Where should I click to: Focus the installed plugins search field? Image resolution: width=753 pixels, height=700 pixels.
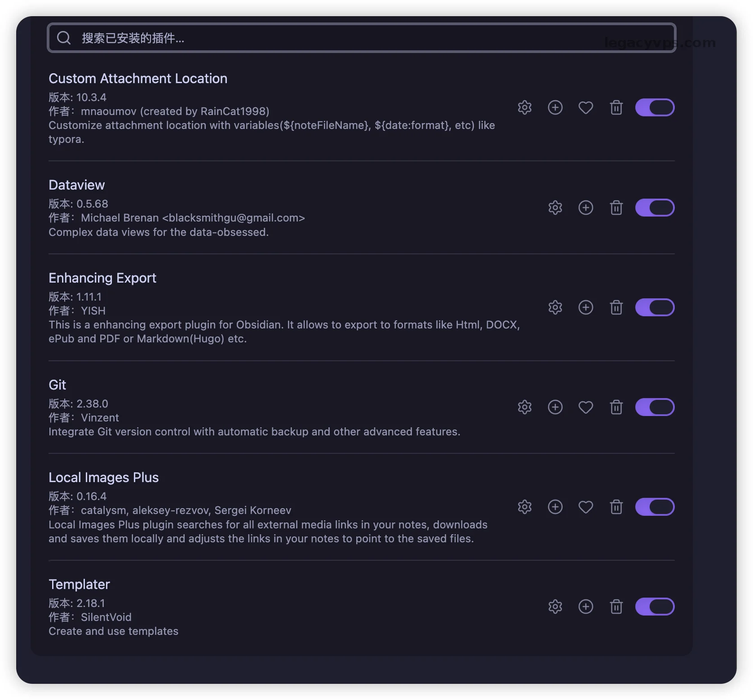click(361, 38)
